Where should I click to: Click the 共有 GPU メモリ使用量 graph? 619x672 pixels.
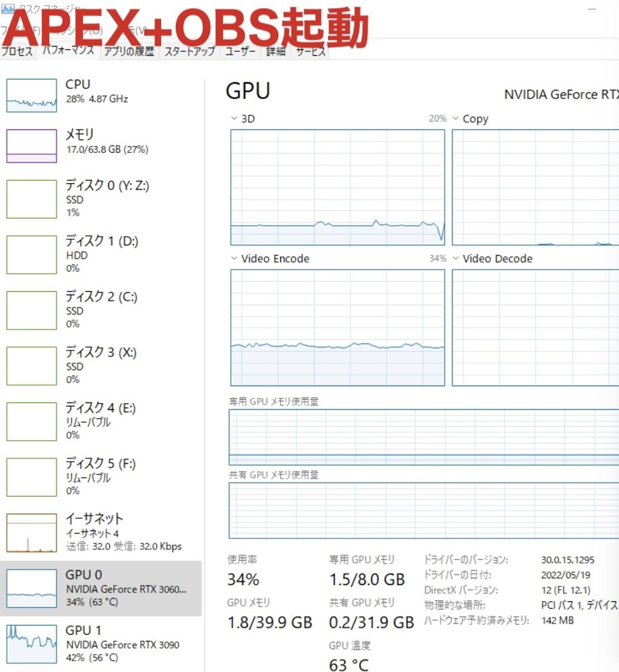[x=424, y=510]
